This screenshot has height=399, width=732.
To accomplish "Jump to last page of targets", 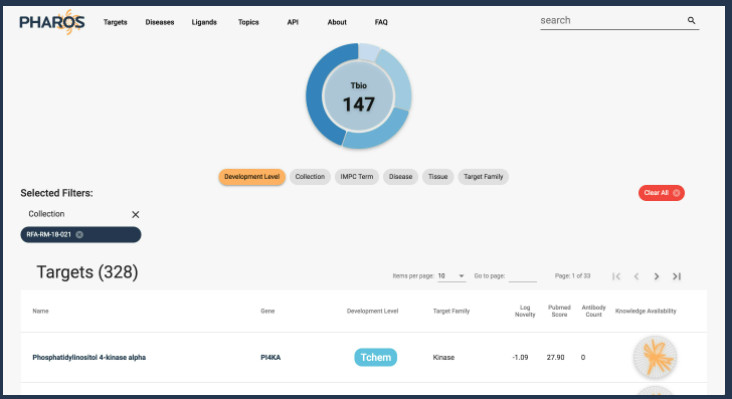I will [x=676, y=276].
